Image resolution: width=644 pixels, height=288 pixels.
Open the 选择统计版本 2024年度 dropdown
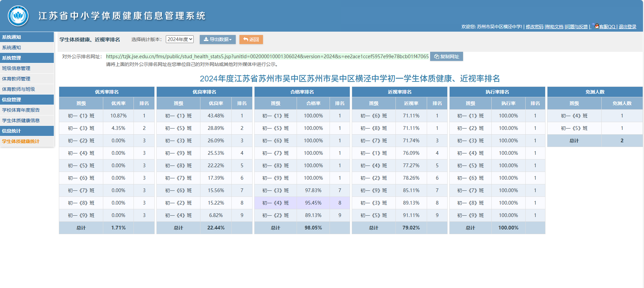pyautogui.click(x=180, y=39)
